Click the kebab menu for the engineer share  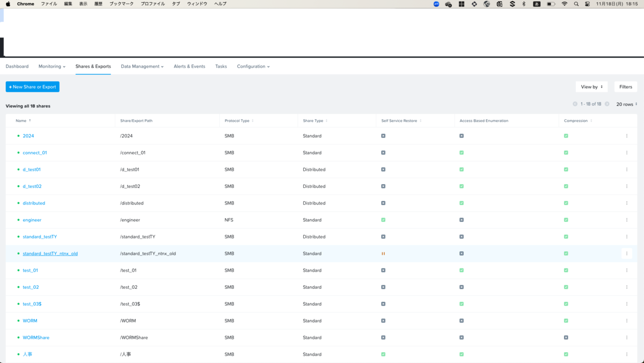pyautogui.click(x=627, y=220)
